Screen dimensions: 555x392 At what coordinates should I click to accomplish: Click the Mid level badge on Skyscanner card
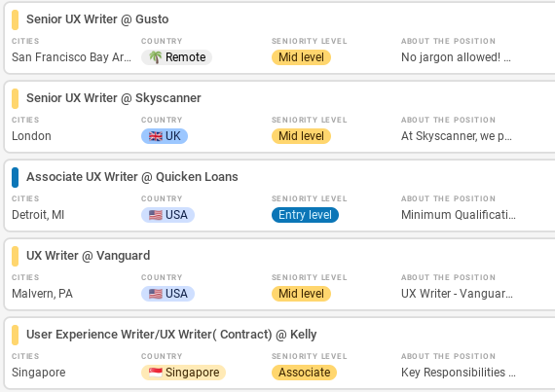(301, 136)
